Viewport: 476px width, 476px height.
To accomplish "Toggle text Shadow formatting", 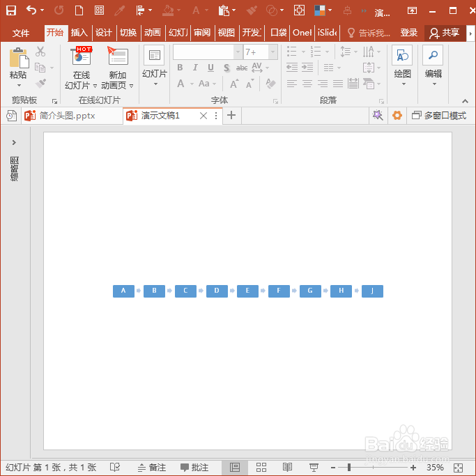I will (x=227, y=68).
